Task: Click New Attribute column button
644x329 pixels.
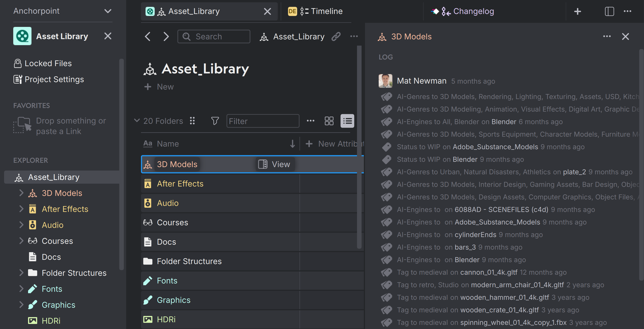Action: click(x=334, y=144)
